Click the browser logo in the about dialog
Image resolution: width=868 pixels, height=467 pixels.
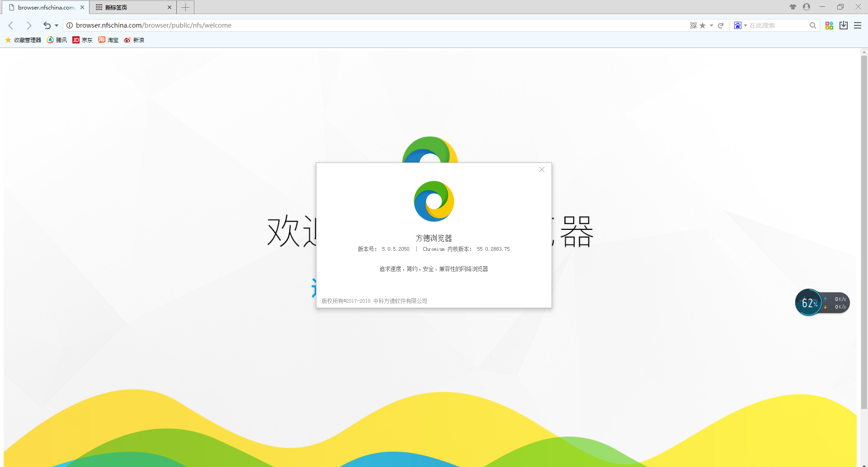pyautogui.click(x=434, y=201)
